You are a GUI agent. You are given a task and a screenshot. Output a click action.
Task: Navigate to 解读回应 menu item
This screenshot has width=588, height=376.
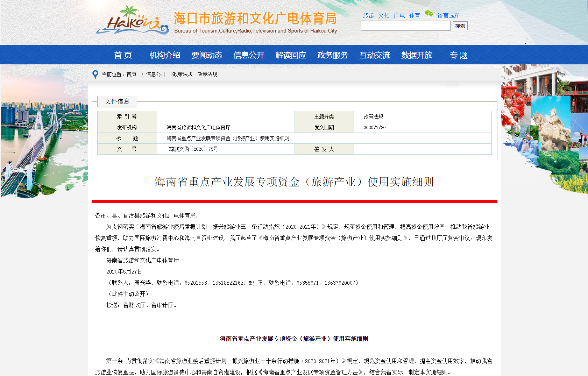click(291, 55)
